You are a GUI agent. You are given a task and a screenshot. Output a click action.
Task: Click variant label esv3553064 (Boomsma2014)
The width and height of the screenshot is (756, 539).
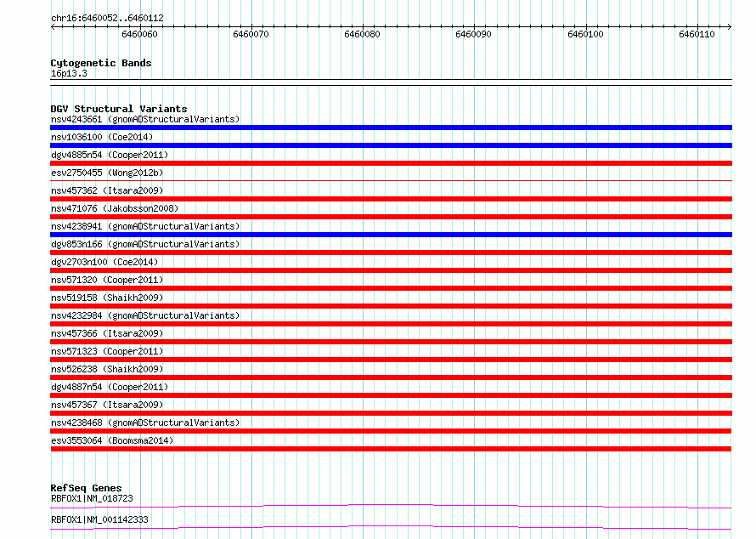click(112, 440)
